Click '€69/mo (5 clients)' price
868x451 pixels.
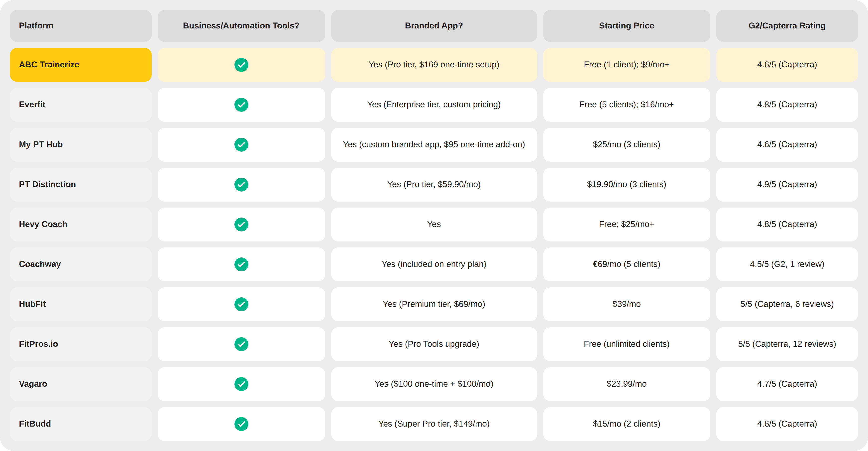(x=626, y=264)
